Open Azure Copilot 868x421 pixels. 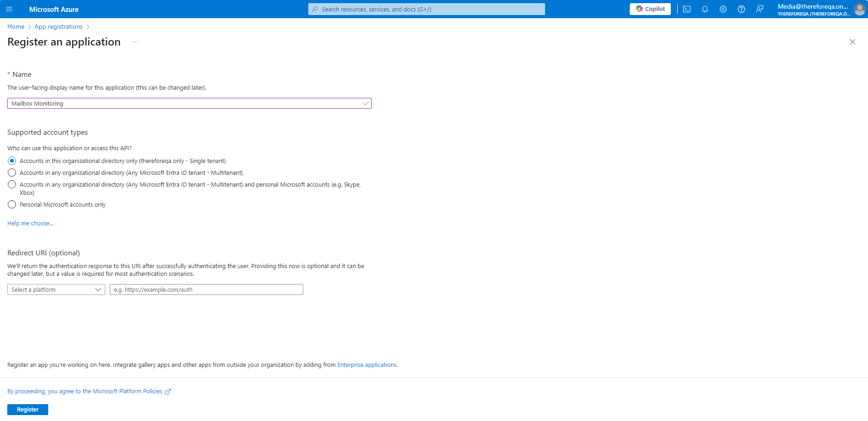tap(650, 9)
